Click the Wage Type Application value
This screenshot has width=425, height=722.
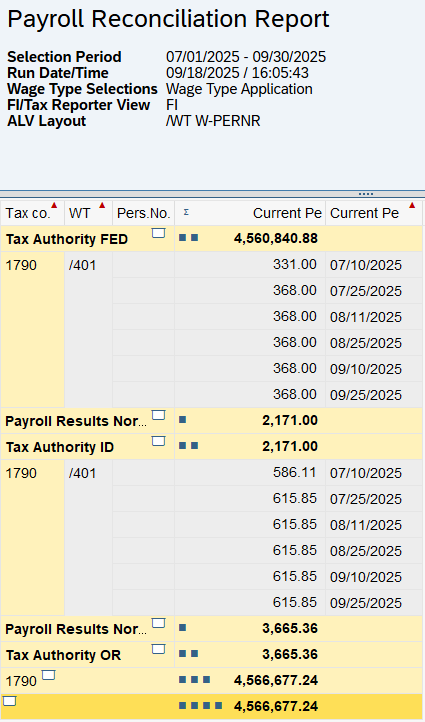click(x=239, y=89)
